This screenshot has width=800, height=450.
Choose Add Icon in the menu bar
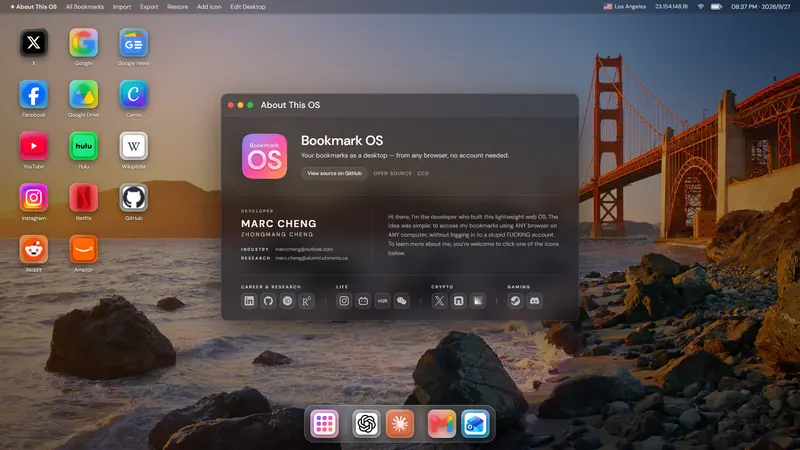point(209,7)
